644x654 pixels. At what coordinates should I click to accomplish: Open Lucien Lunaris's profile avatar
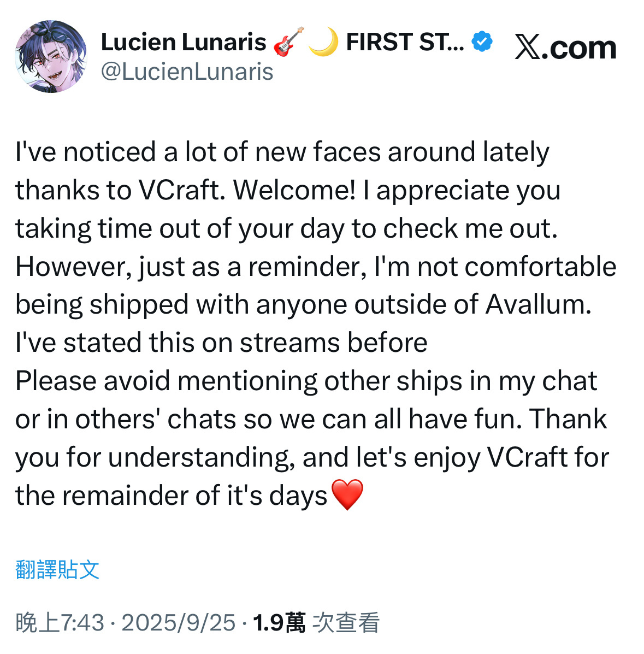[50, 57]
